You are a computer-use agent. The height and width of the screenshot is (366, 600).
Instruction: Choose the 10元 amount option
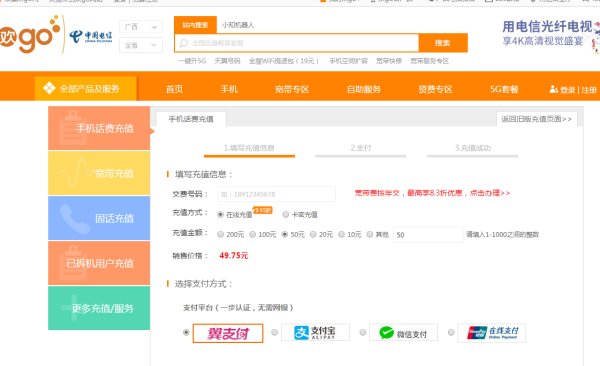coord(341,234)
